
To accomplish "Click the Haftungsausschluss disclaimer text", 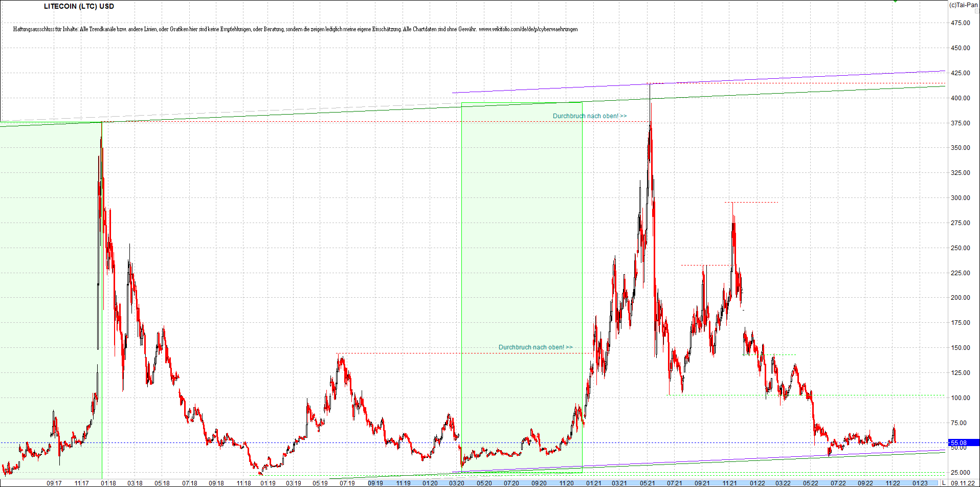I will tap(296, 29).
